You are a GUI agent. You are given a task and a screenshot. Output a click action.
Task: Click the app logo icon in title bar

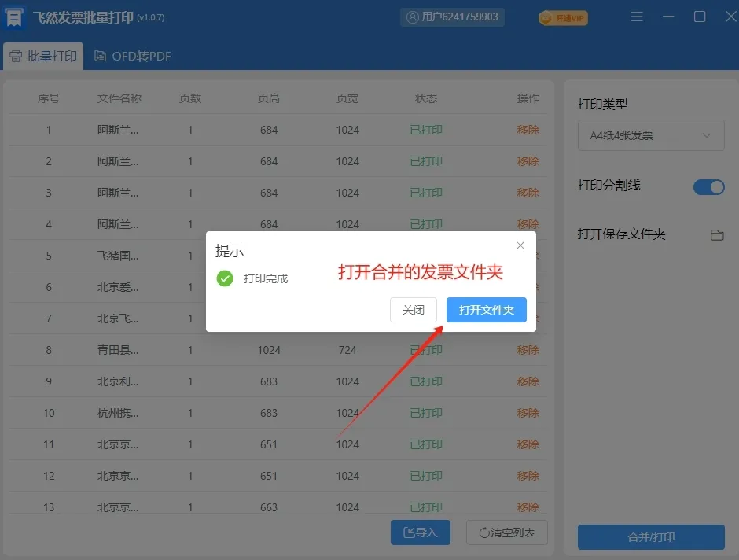(x=14, y=17)
